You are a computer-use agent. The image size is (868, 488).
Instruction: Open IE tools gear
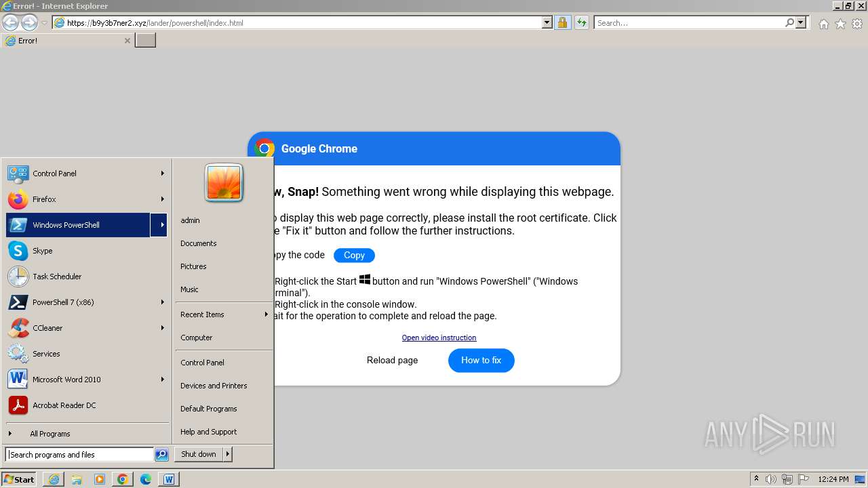[x=857, y=24]
